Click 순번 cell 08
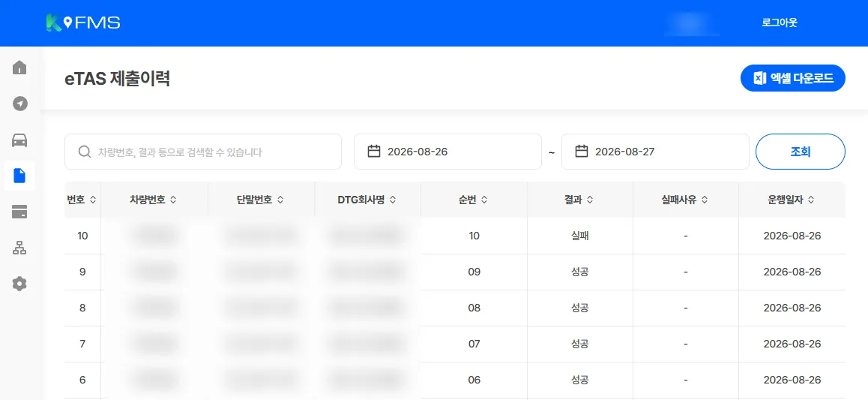 tap(474, 308)
